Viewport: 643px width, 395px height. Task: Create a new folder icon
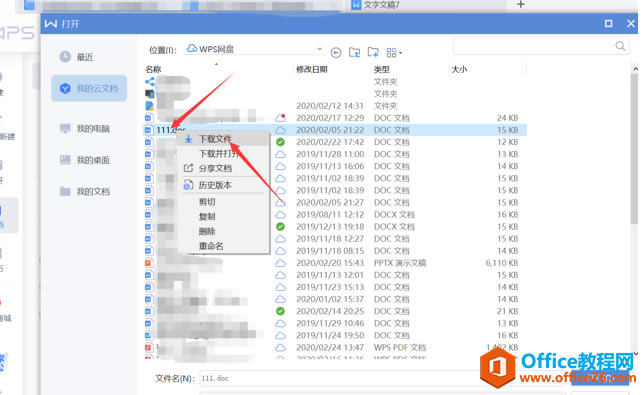373,52
